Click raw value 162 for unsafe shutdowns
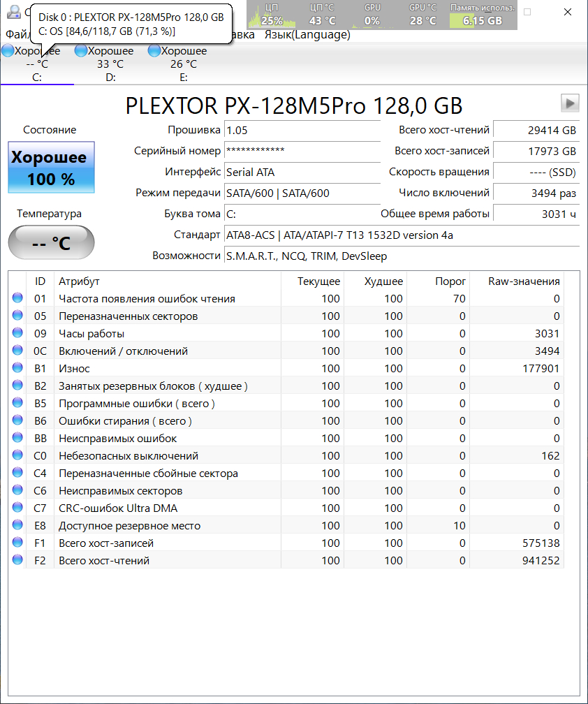 click(550, 455)
